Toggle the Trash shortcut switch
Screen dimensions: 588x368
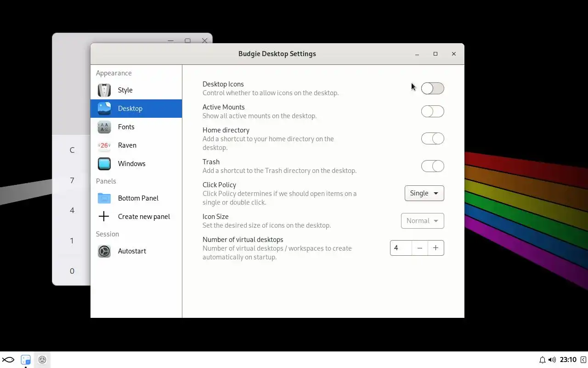pos(433,166)
